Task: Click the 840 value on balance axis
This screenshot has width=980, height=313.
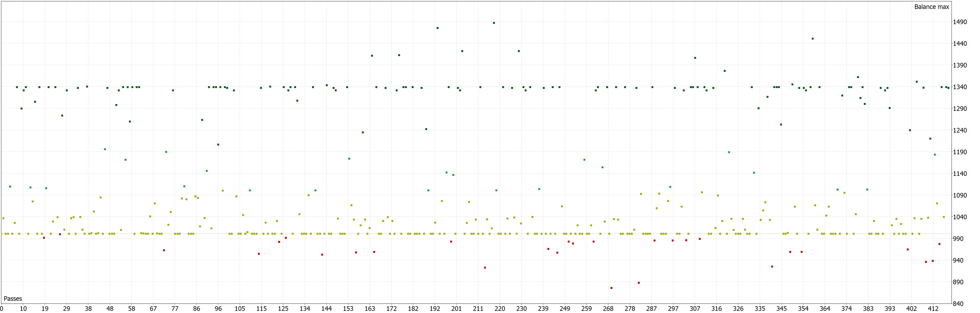Action: click(958, 304)
